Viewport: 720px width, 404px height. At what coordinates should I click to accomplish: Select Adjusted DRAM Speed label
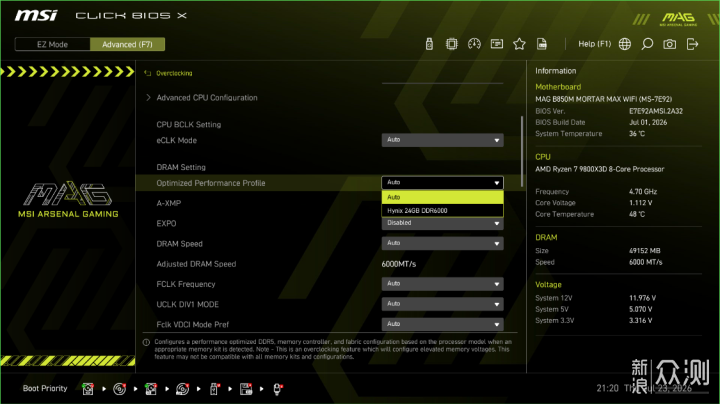[x=196, y=264]
